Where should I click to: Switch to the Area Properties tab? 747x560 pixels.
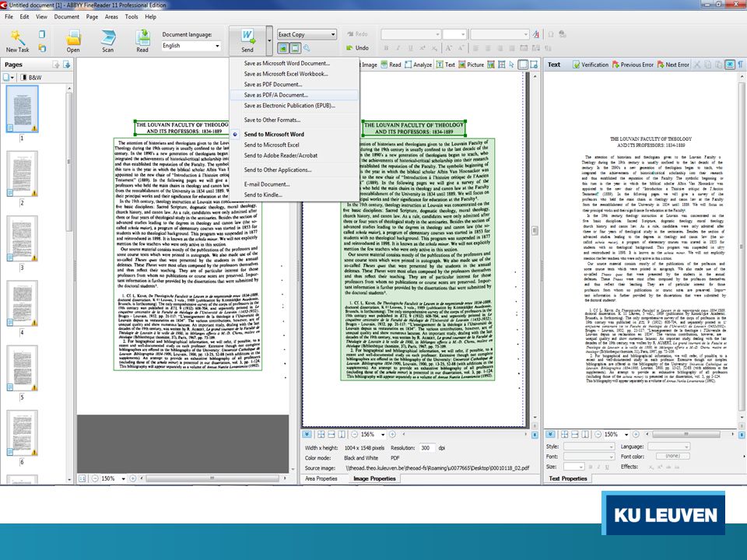tap(321, 478)
